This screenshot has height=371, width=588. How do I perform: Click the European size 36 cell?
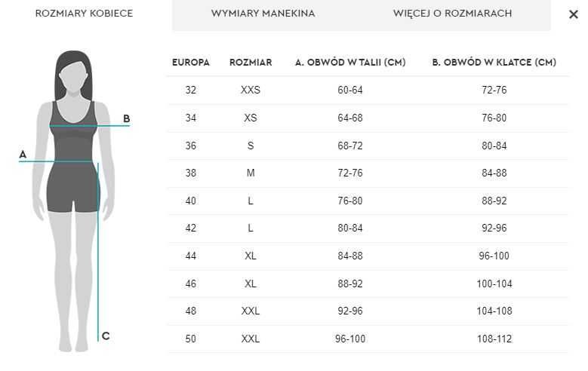tap(191, 146)
